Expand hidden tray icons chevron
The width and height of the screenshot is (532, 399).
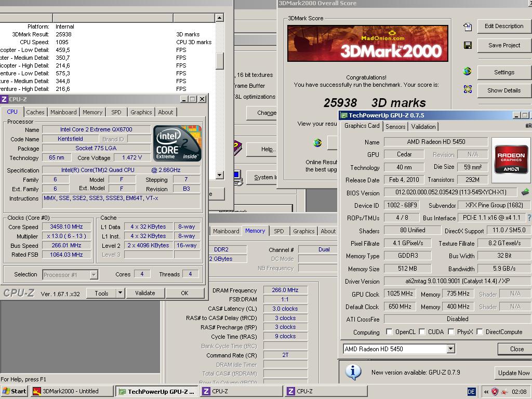486,392
